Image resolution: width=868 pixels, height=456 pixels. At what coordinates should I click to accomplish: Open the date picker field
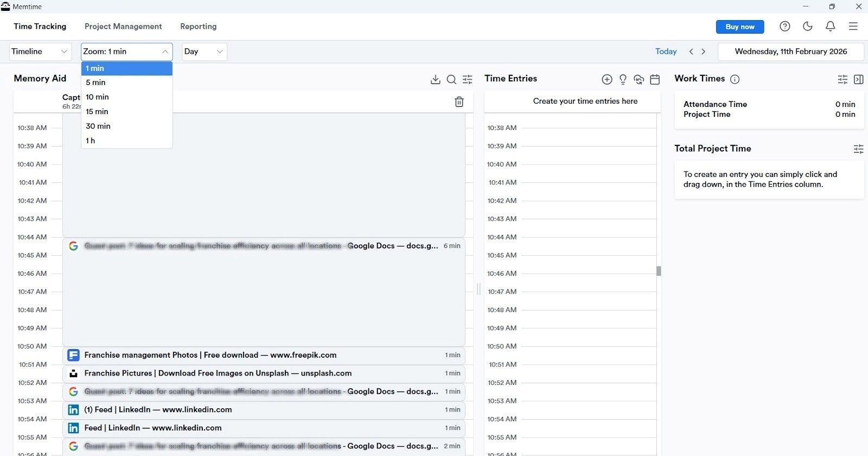(x=790, y=52)
